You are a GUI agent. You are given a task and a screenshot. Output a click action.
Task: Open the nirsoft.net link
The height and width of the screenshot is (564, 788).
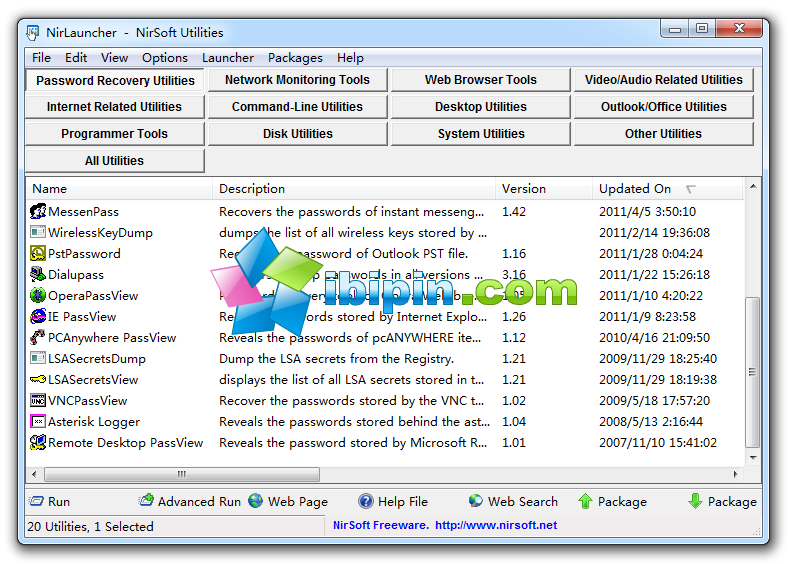(496, 525)
